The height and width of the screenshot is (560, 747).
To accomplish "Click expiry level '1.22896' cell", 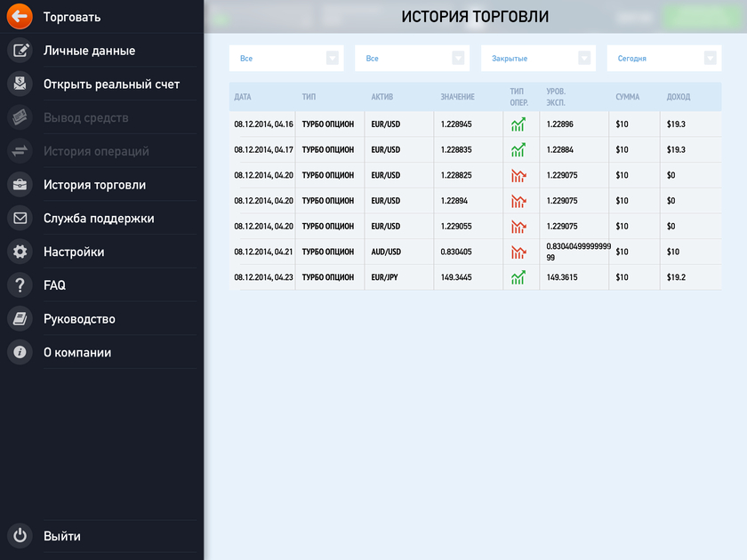I will (x=559, y=124).
